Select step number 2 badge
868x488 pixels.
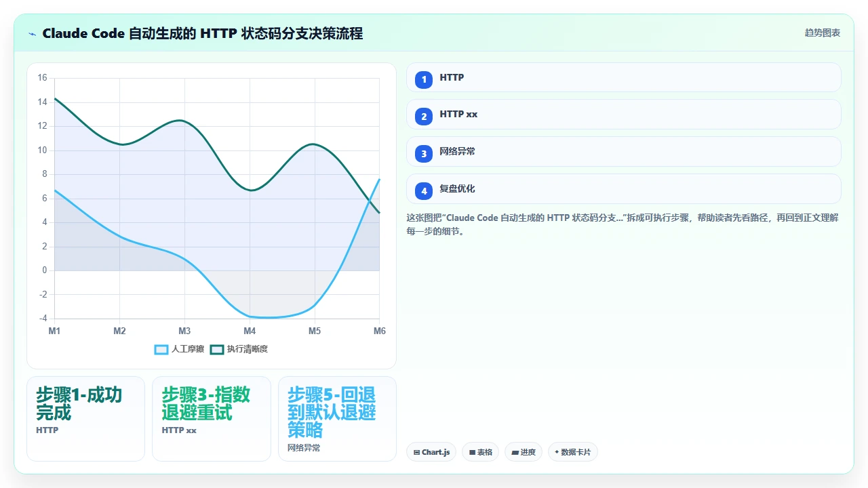424,116
